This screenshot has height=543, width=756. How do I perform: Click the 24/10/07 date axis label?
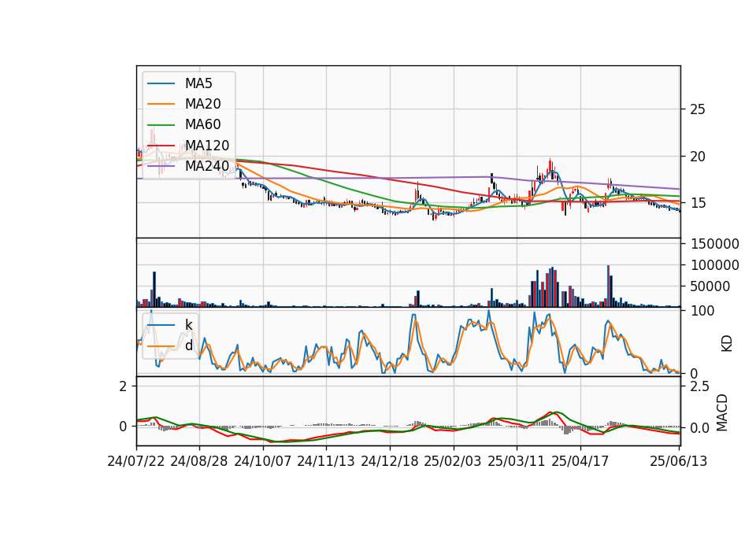point(263,461)
